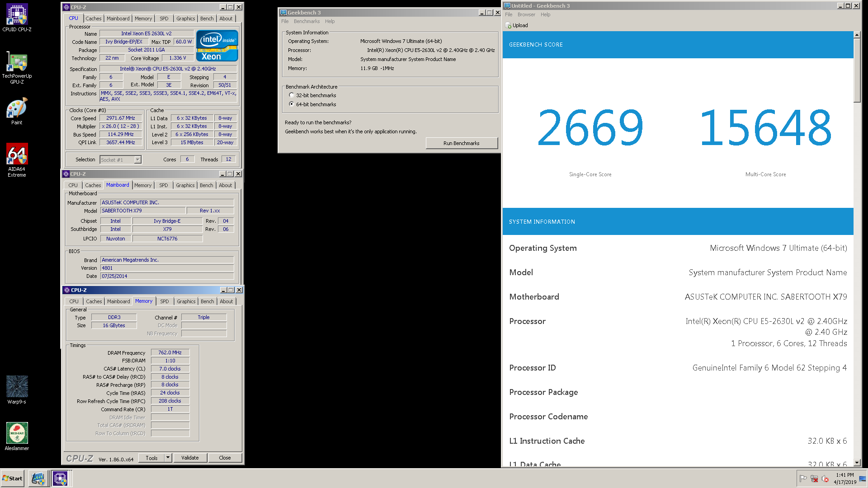Click the Level 3 cache 15 MBytes value
The image size is (868, 488).
tap(192, 142)
